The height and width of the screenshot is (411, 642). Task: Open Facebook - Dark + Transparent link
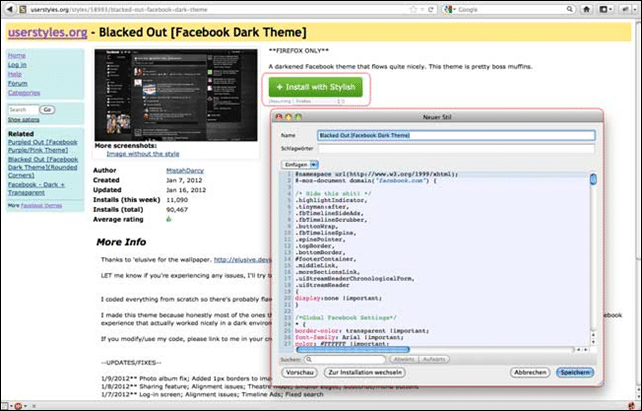pos(36,188)
